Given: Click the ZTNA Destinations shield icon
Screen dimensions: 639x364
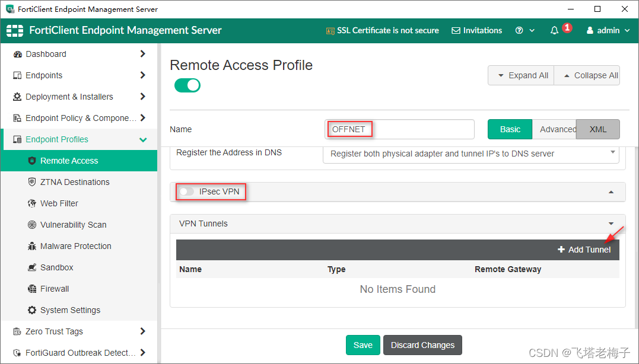Looking at the screenshot, I should click(32, 182).
